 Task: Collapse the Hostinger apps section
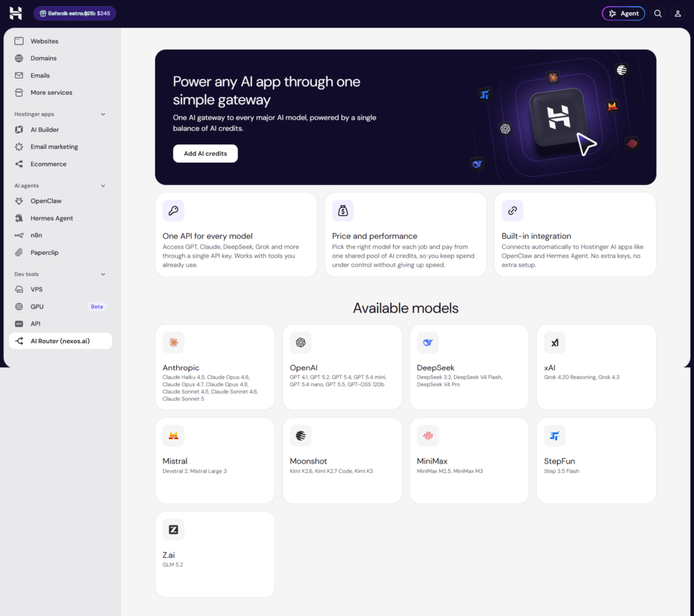click(103, 114)
